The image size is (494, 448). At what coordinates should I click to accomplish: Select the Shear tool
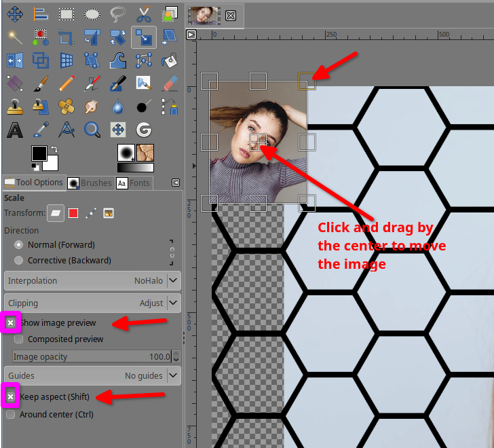[170, 37]
